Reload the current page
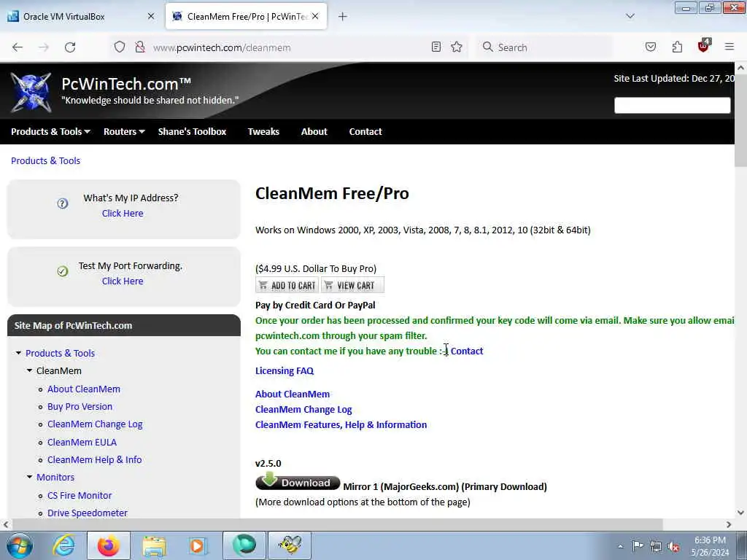 (x=70, y=47)
